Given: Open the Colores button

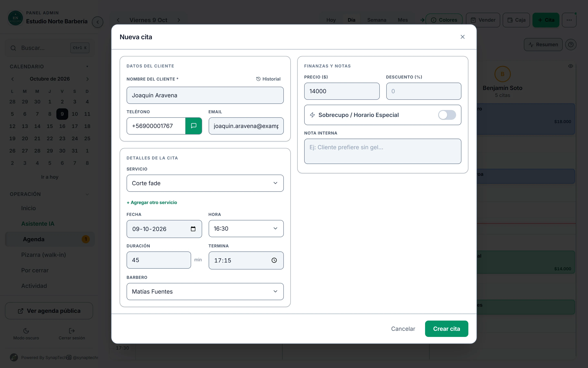Looking at the screenshot, I should (444, 20).
